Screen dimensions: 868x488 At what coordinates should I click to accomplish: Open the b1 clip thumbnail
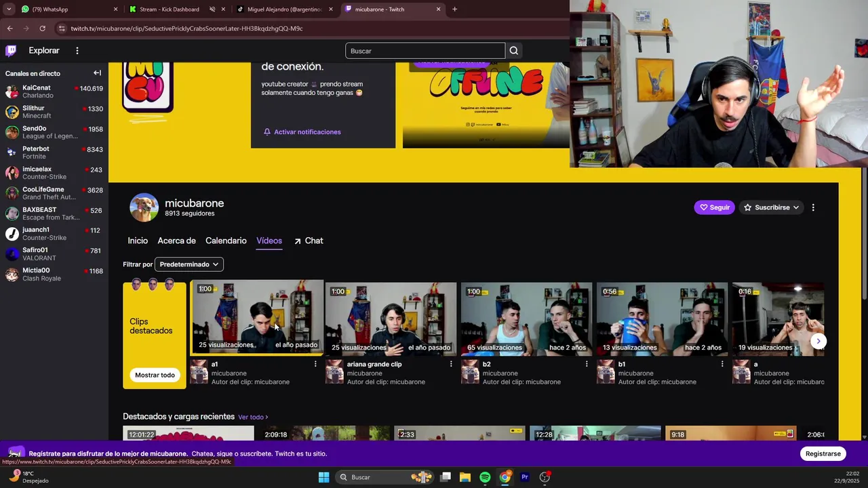coord(662,319)
